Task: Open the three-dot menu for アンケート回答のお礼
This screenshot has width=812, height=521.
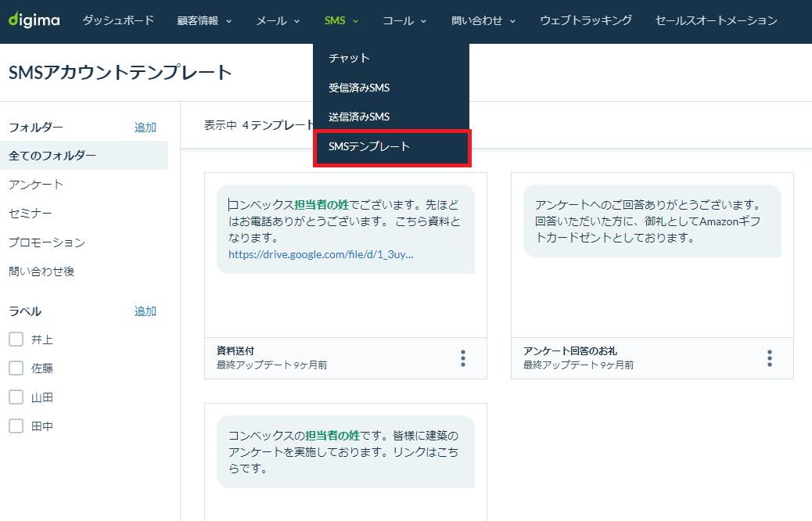Action: click(770, 358)
